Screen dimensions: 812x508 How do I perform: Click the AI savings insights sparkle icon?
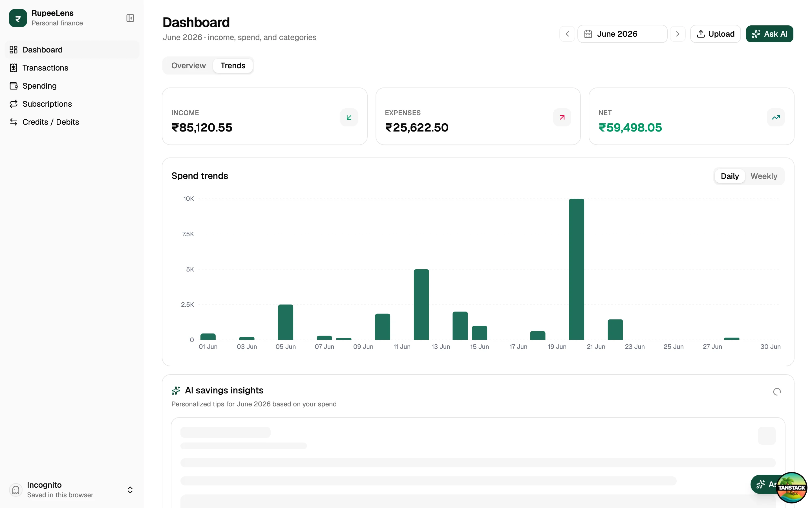176,390
